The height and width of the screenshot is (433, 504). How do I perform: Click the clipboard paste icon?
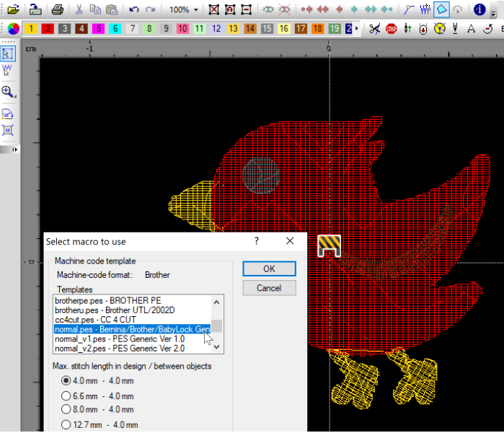tap(112, 9)
